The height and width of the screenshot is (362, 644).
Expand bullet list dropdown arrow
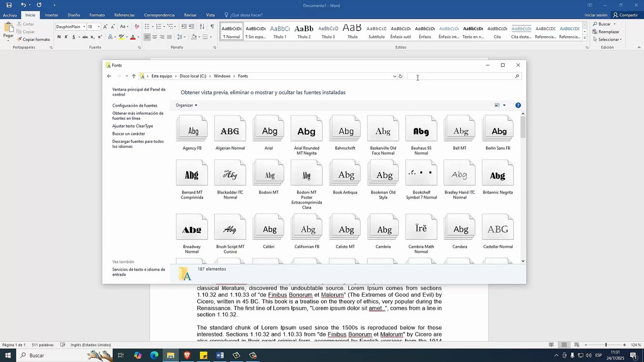pos(152,26)
